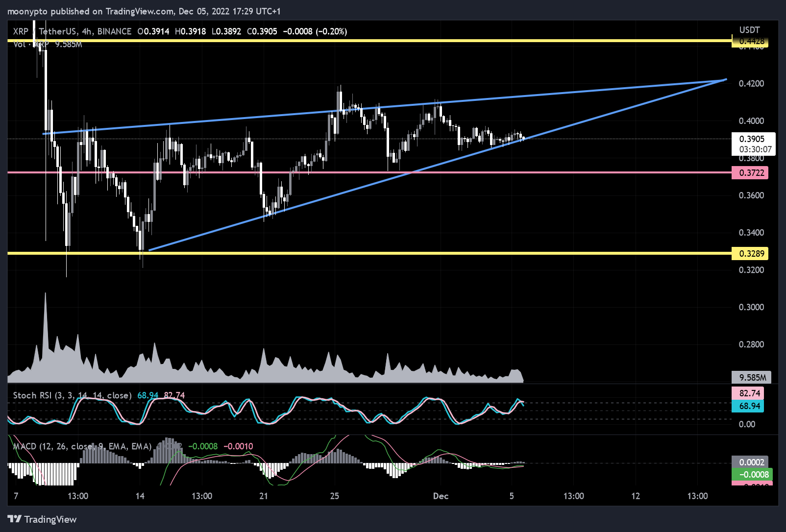Click the yellow 0.4428 price label
This screenshot has width=786, height=532.
(750, 41)
